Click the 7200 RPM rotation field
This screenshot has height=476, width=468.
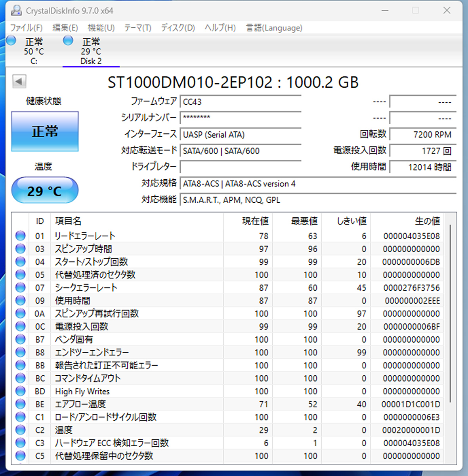coord(423,134)
